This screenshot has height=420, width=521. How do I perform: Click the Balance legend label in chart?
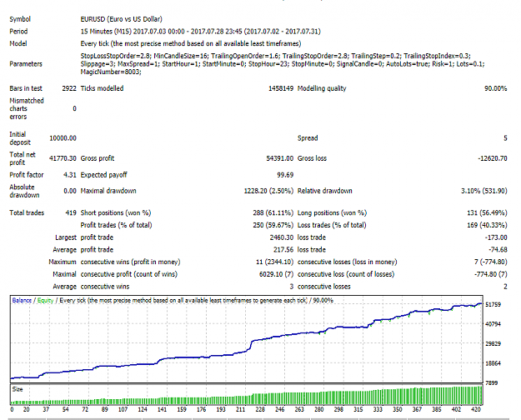[22, 300]
